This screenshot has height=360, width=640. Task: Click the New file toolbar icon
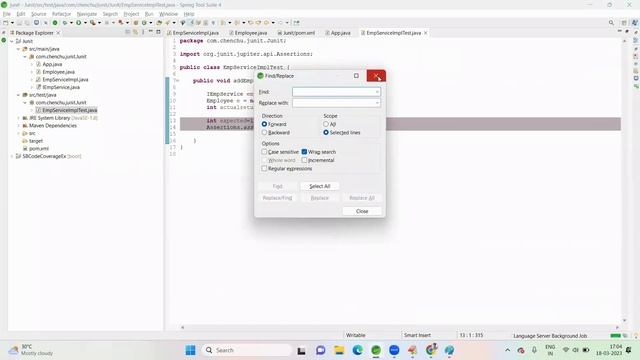[6, 23]
